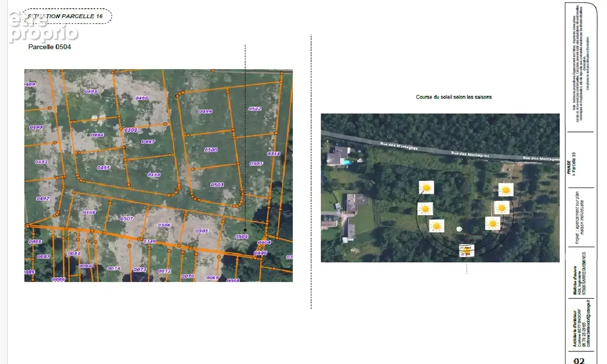Click the page number 02 in the title block
This screenshot has width=607, height=364.
pyautogui.click(x=579, y=360)
